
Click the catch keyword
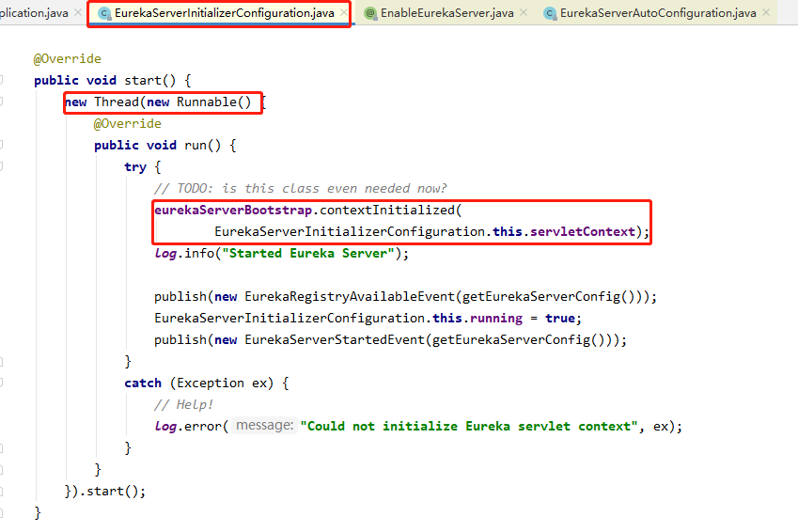143,383
